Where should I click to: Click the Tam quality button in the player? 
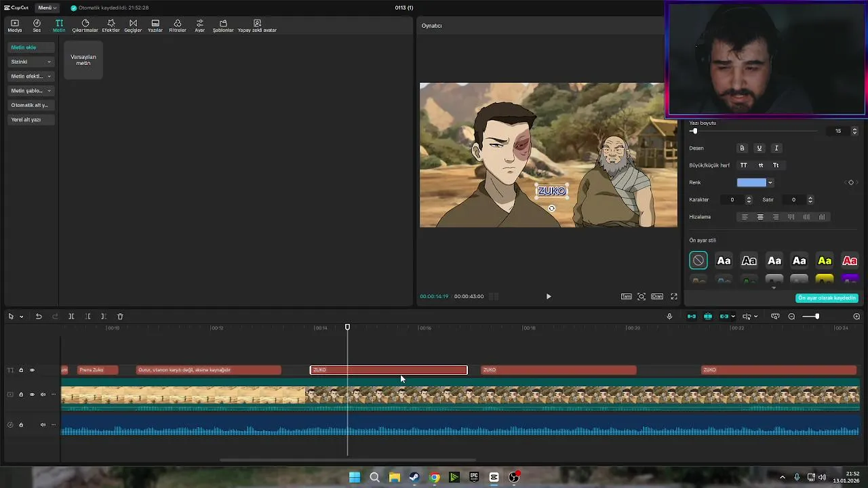pyautogui.click(x=627, y=296)
